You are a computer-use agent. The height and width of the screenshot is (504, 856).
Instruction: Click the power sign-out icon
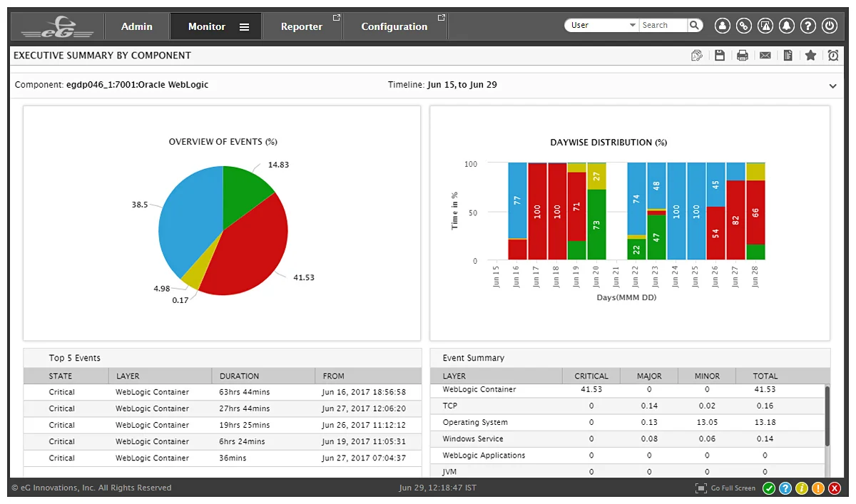point(830,26)
